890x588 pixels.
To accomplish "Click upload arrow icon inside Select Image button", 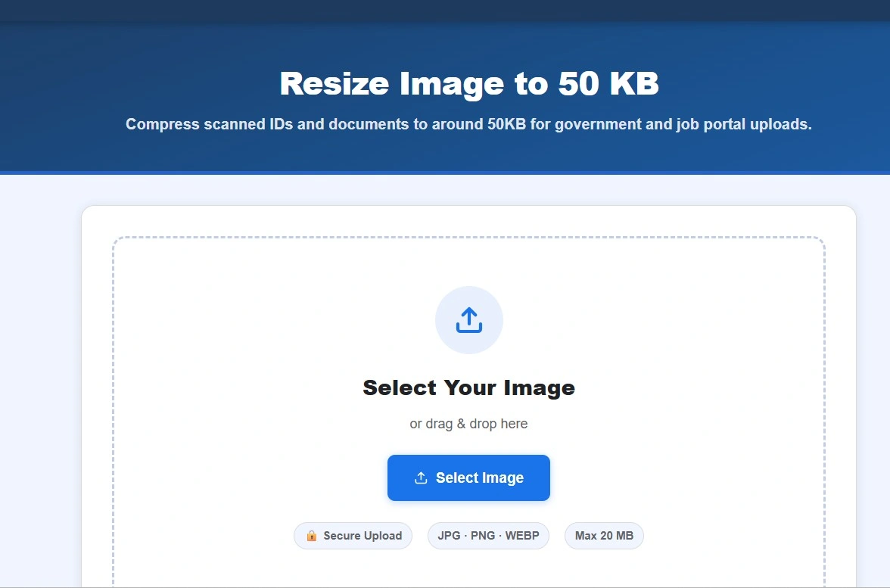I will [x=421, y=478].
